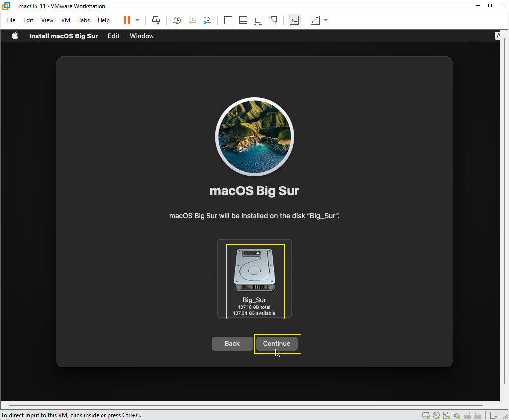The width and height of the screenshot is (509, 420).
Task: Click the Send Ctrl+Alt+Del toolbar icon
Action: point(156,20)
